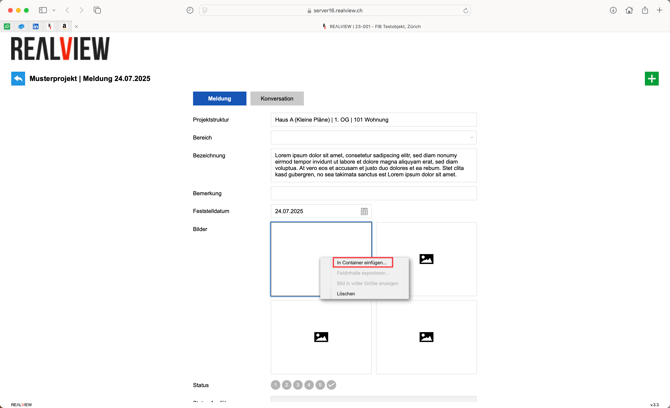Click the reader icon inside the address bar
Screen dimensions: 670x408
(205, 10)
